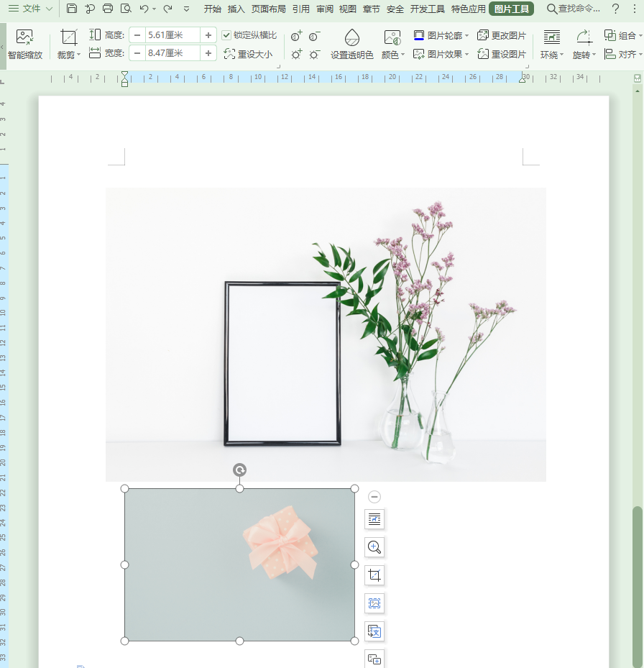Collapse floating toolbar minus button
This screenshot has width=644, height=668.
click(x=374, y=497)
